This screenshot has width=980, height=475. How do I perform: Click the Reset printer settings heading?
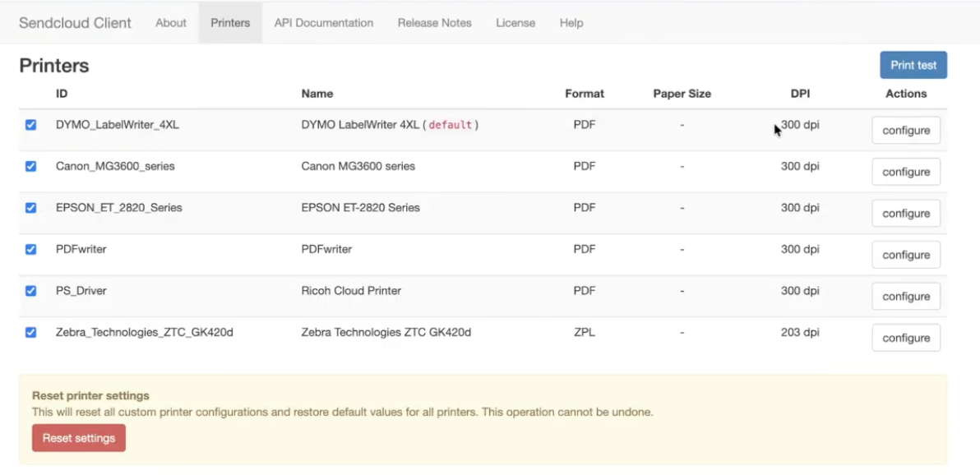coord(90,395)
